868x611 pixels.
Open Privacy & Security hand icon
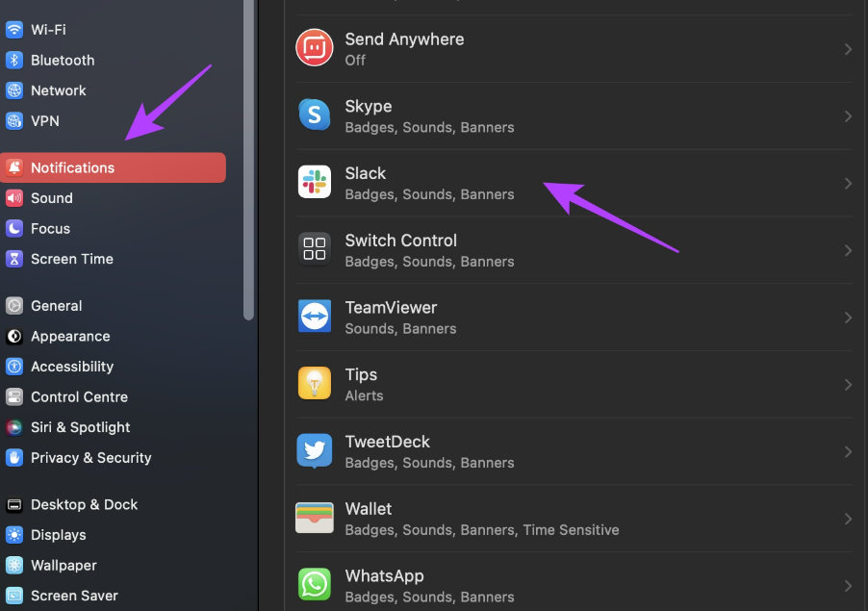point(14,458)
